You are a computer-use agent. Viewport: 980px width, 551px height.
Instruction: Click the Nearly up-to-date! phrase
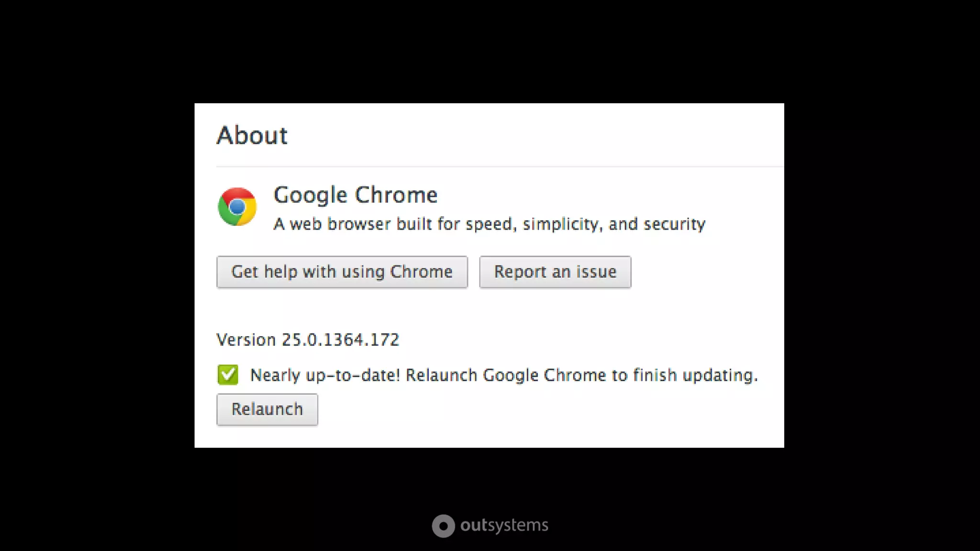tap(325, 375)
